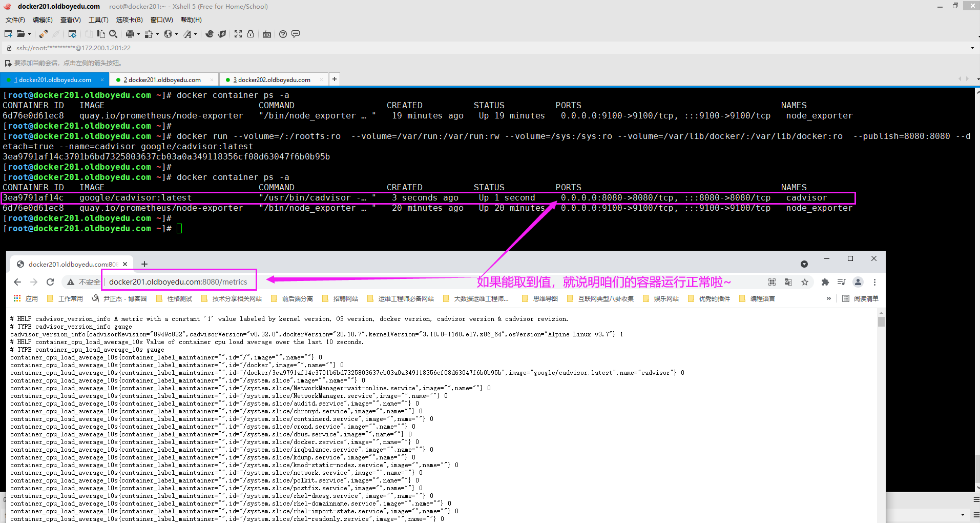This screenshot has width=980, height=523.
Task: Open the browser profile avatar
Action: pos(858,282)
